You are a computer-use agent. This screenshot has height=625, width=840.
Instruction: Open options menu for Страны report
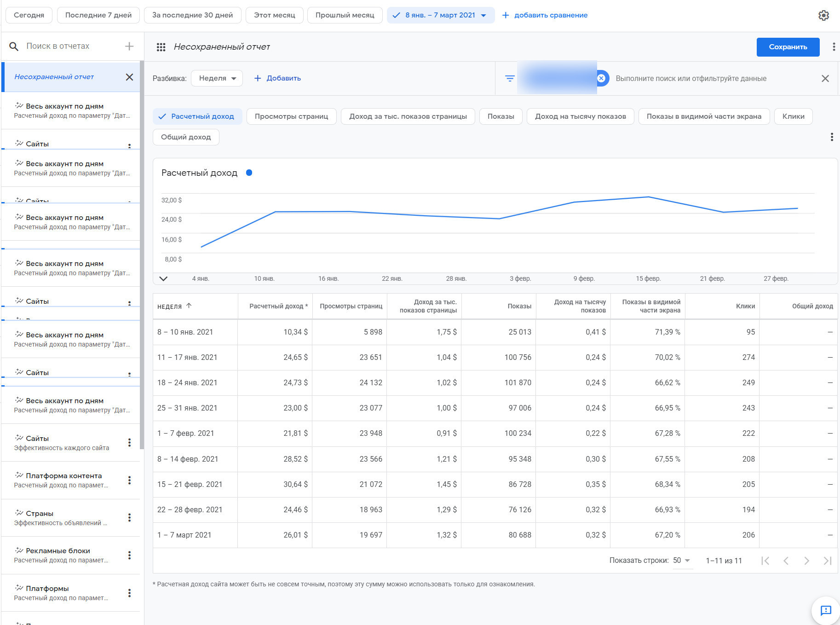click(x=129, y=517)
